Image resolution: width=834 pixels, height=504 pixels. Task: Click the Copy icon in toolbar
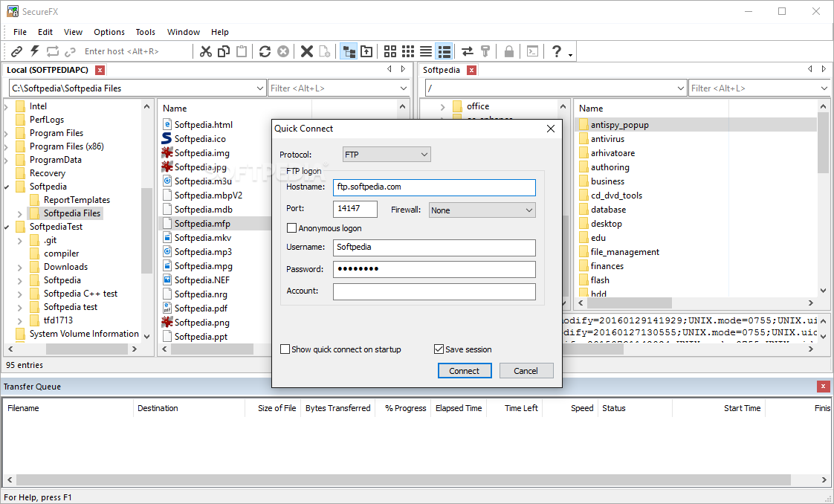click(224, 51)
